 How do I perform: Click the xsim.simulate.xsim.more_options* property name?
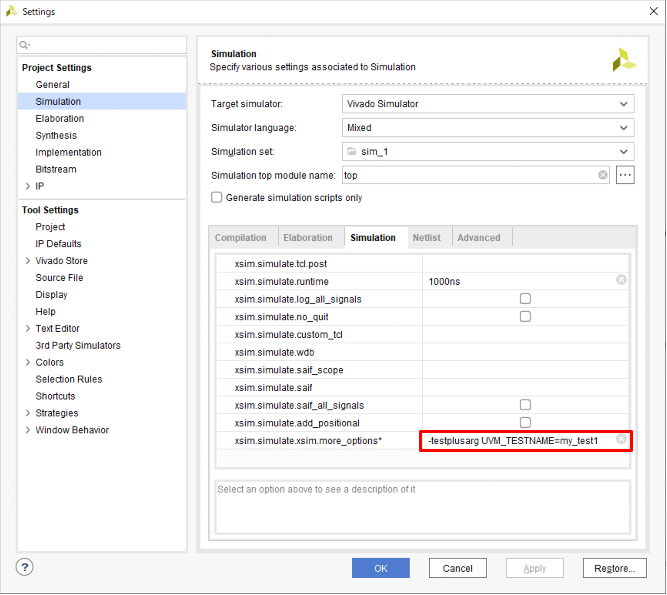point(308,441)
